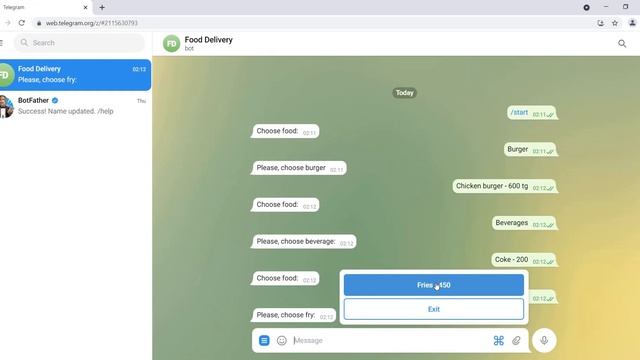Click the Search chats field

pyautogui.click(x=80, y=43)
